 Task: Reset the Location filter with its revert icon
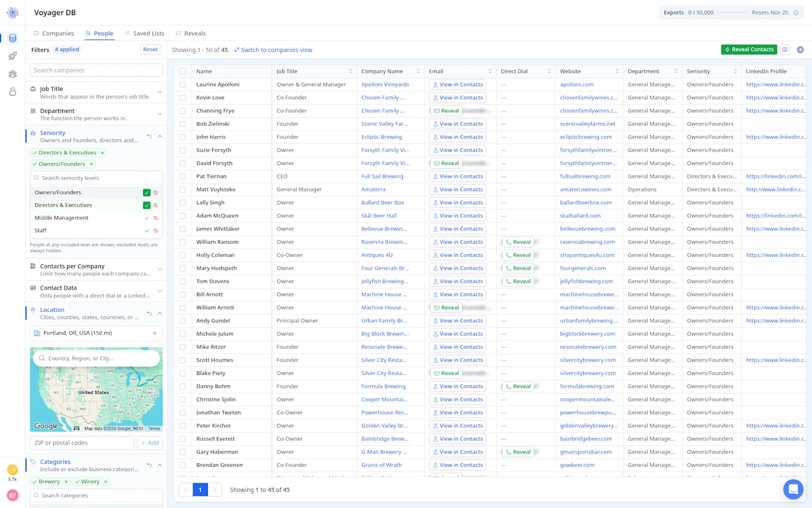point(149,313)
